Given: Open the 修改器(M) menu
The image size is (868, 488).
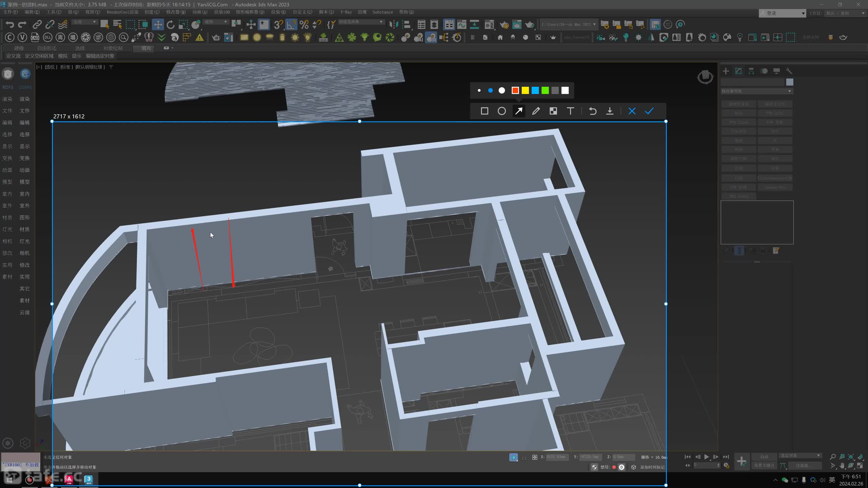Looking at the screenshot, I should 176,12.
